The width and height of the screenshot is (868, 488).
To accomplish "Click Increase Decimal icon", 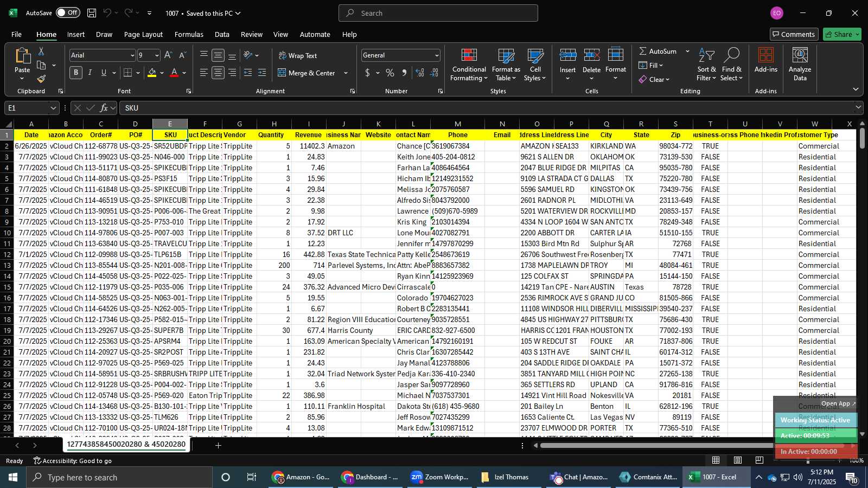I will click(420, 73).
